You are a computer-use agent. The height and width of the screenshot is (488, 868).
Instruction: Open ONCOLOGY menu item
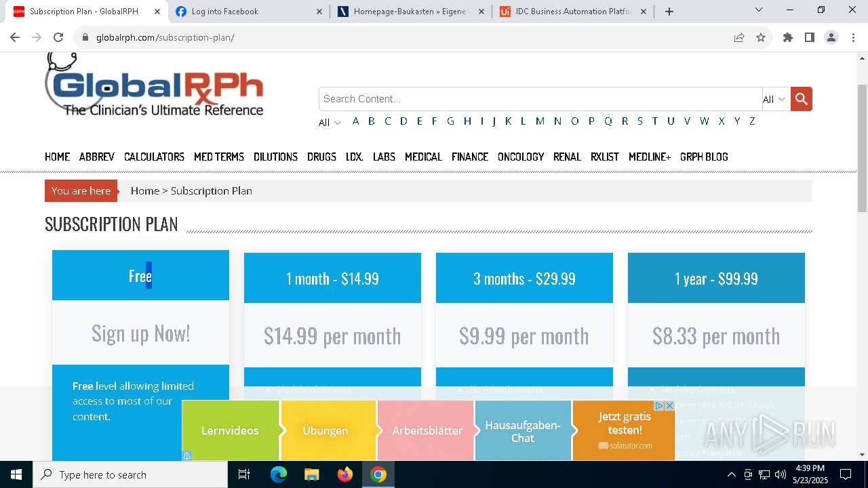coord(521,157)
